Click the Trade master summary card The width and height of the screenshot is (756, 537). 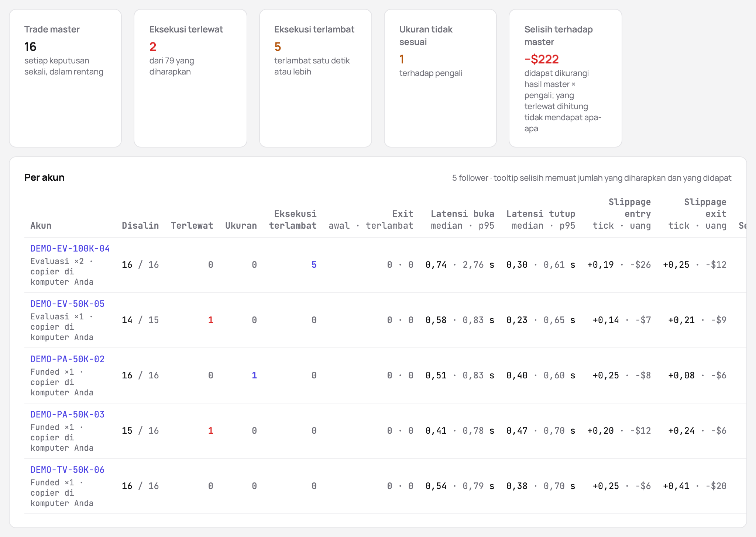(65, 78)
